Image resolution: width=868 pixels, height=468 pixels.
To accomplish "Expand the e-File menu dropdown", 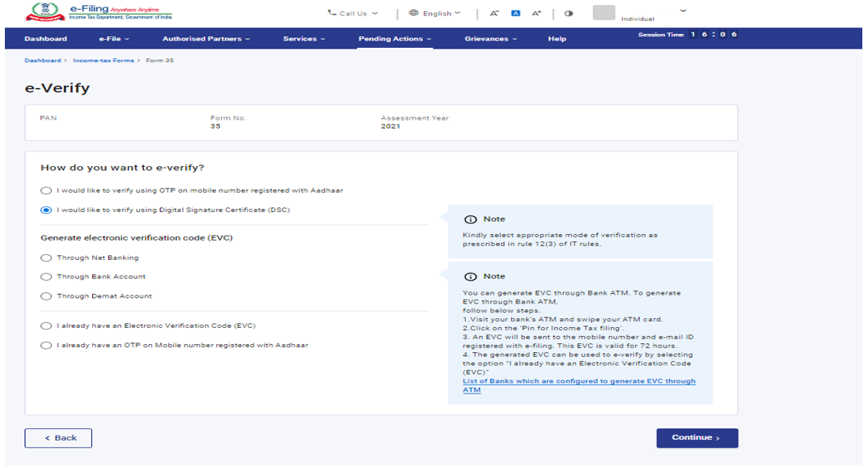I will coord(114,39).
